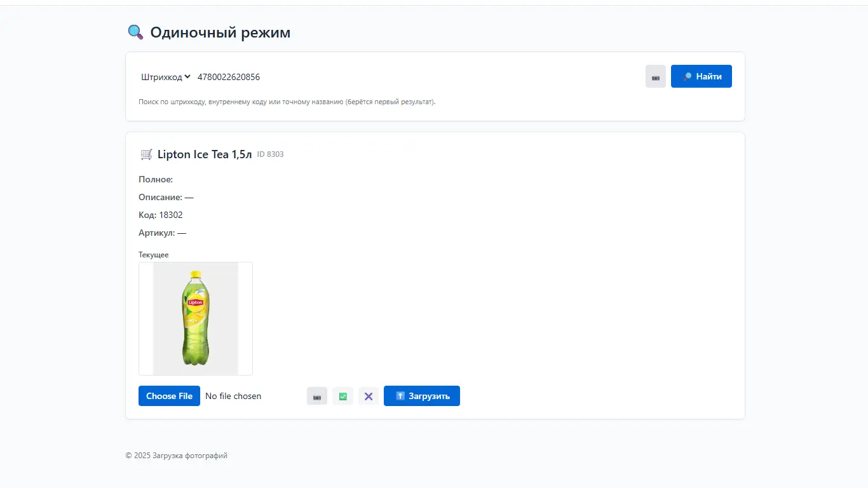Click the No file chosen text
This screenshot has height=488, width=868.
coord(233,396)
